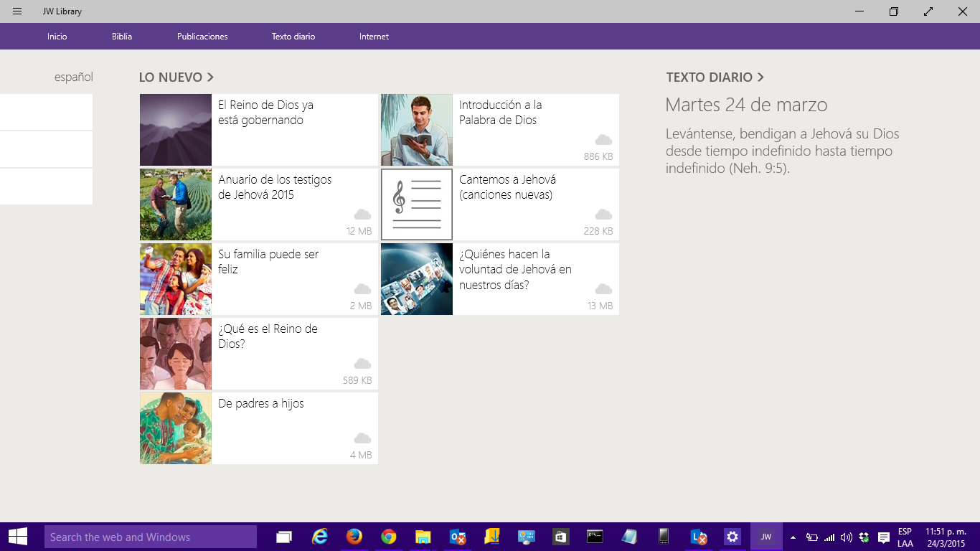Open Dropbox from the system tray
Image resolution: width=980 pixels, height=551 pixels.
pyautogui.click(x=863, y=536)
